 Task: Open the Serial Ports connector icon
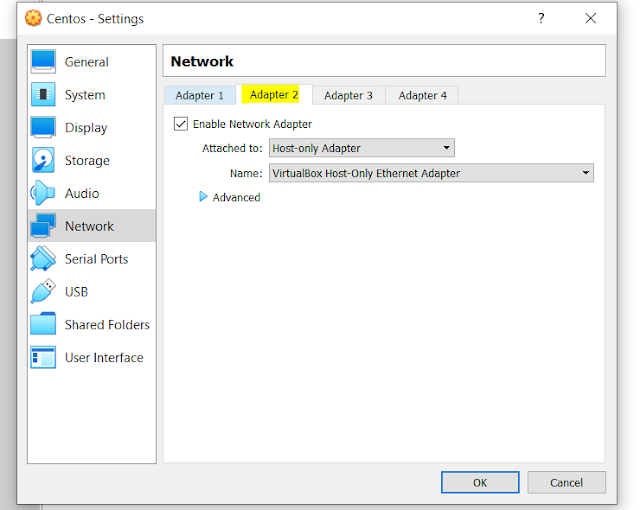point(43,259)
